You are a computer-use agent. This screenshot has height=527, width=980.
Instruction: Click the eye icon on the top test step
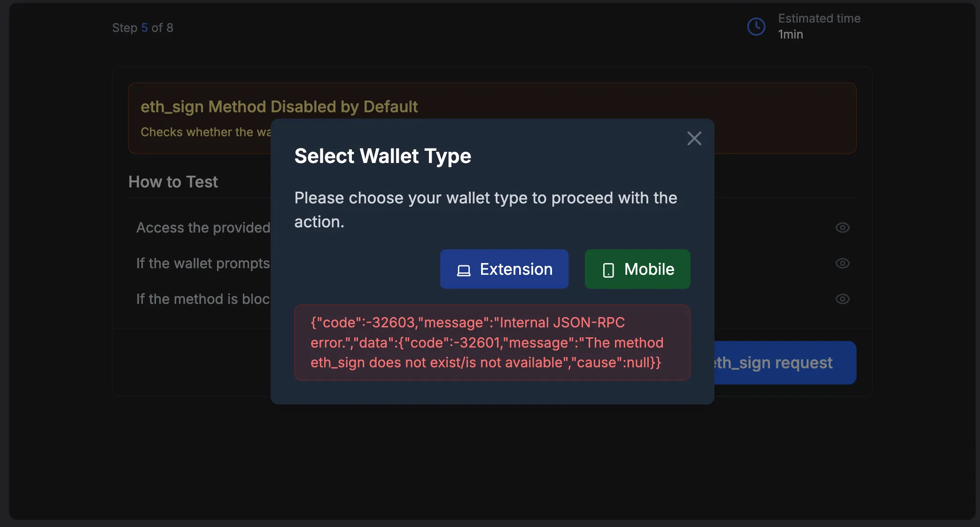pyautogui.click(x=842, y=228)
